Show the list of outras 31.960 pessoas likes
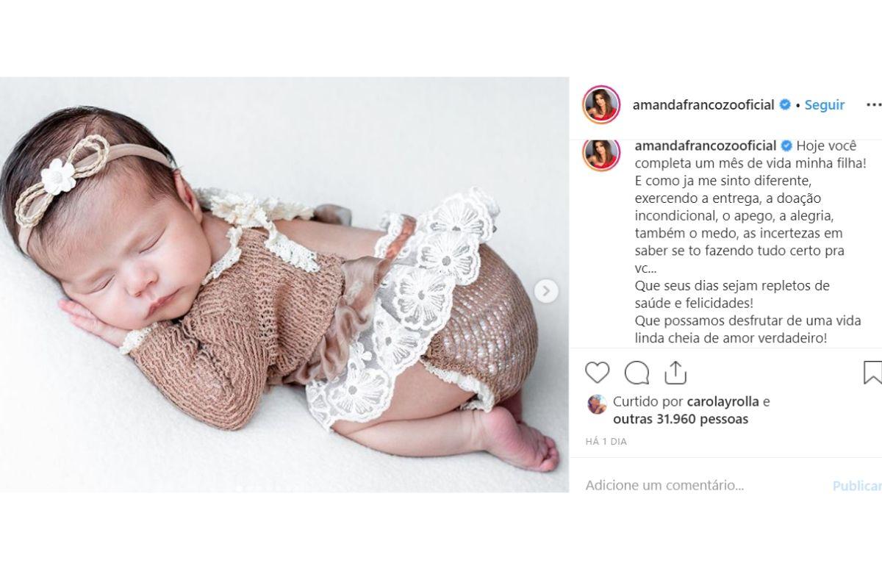This screenshot has height=588, width=882. click(681, 419)
